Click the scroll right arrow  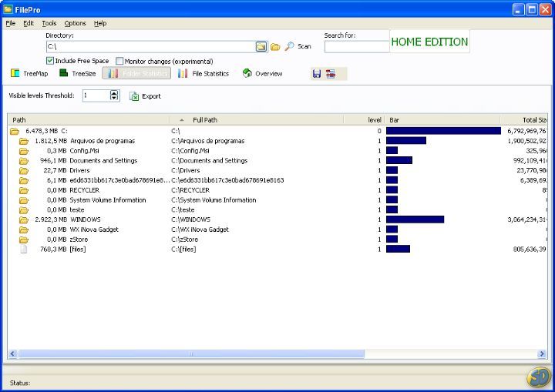542,353
